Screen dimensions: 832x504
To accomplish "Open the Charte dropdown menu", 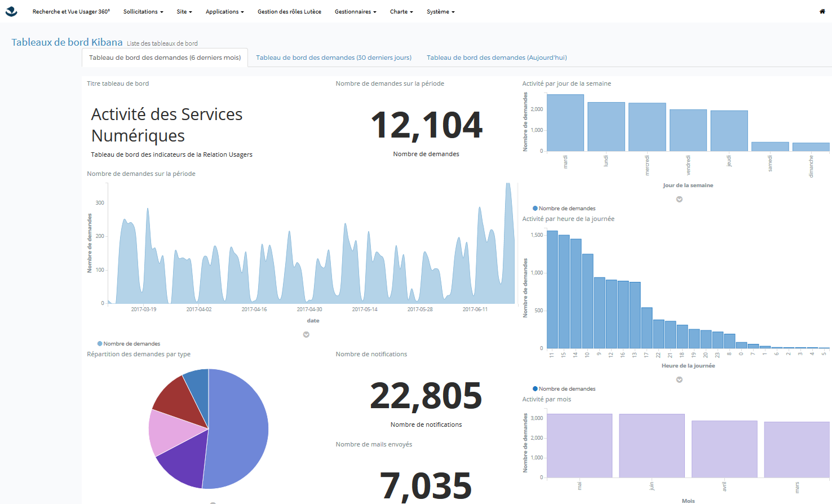I will (401, 11).
